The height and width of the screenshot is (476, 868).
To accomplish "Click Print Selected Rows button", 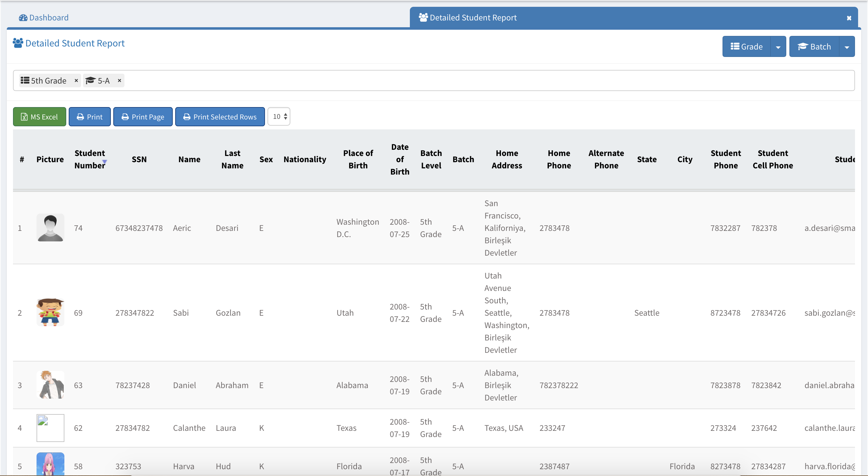I will point(220,117).
